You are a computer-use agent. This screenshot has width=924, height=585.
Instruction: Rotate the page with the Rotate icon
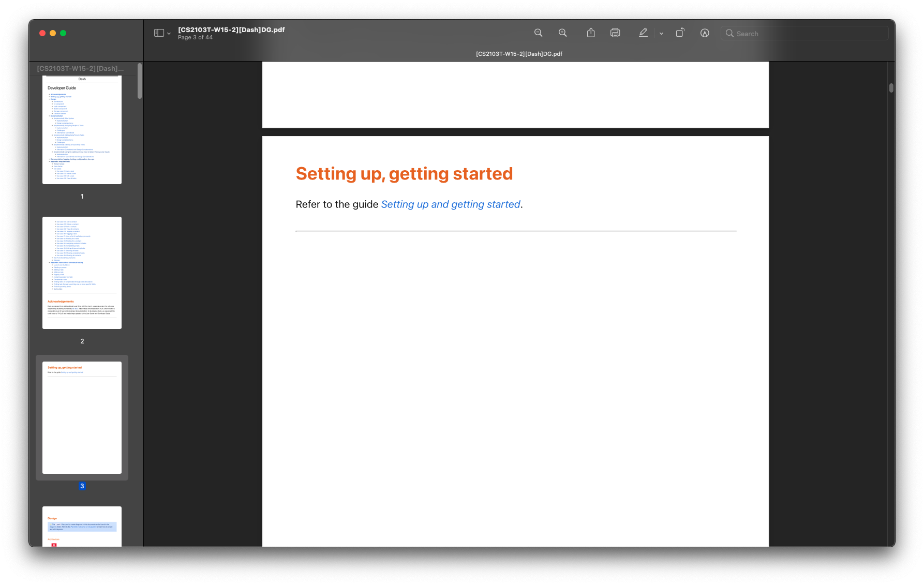coord(680,33)
